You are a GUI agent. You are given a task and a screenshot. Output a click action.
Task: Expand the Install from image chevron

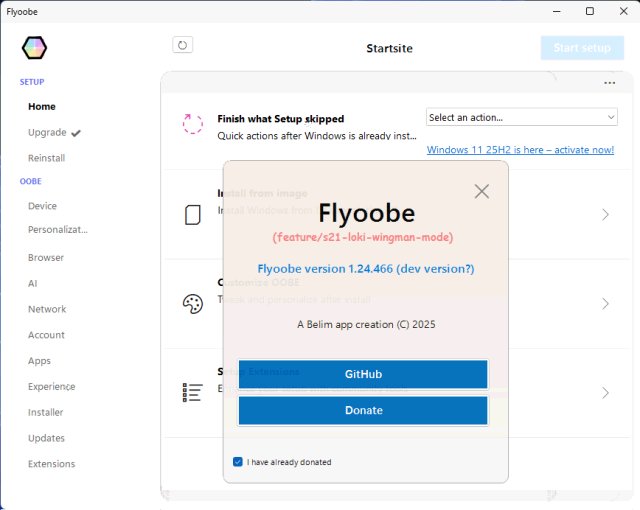pyautogui.click(x=605, y=215)
